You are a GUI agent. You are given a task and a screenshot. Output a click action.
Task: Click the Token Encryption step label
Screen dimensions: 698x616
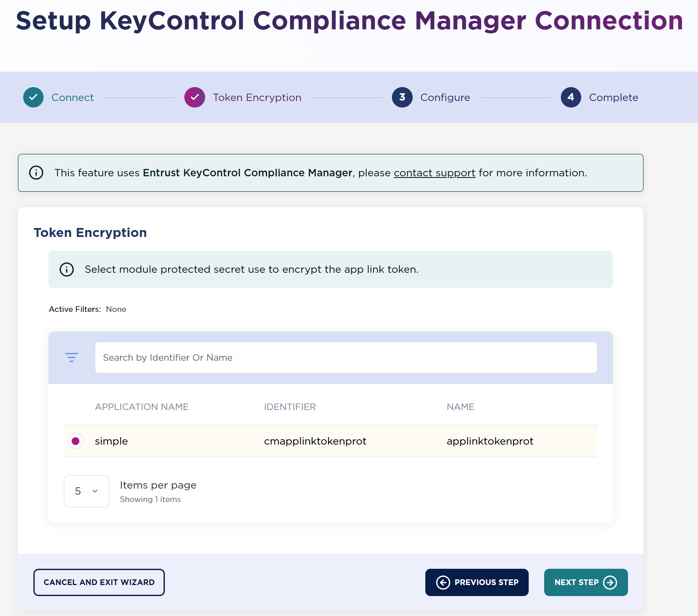257,98
